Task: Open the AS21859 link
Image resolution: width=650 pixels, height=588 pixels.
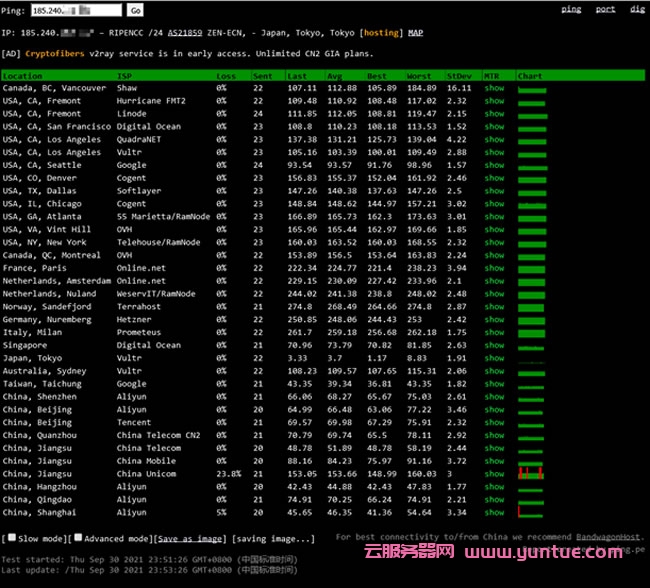Action: point(185,33)
